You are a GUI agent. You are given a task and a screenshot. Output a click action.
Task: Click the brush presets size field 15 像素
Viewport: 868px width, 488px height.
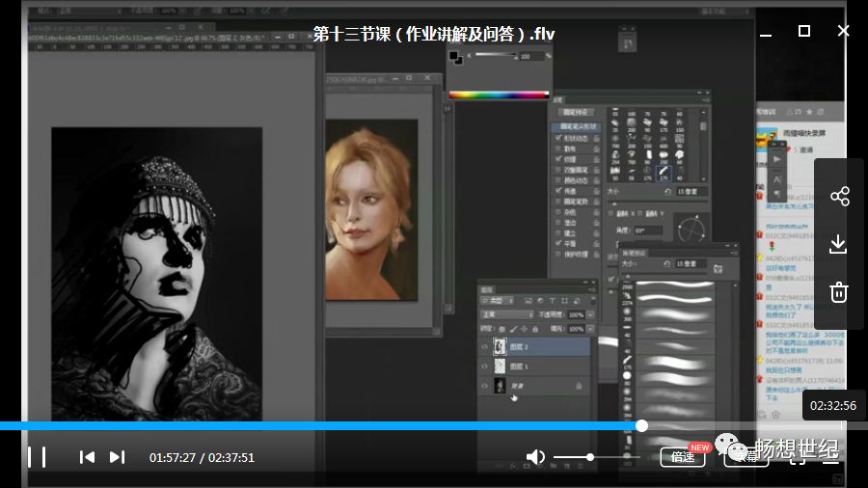691,264
